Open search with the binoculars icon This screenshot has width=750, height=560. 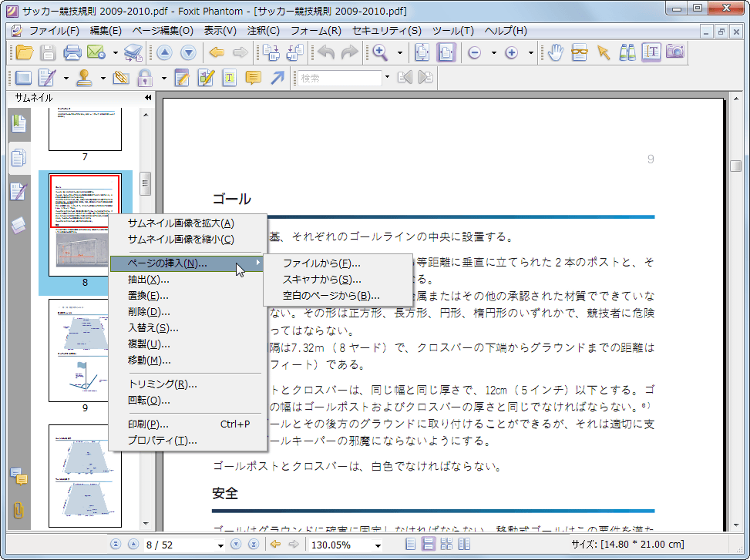pos(627,52)
